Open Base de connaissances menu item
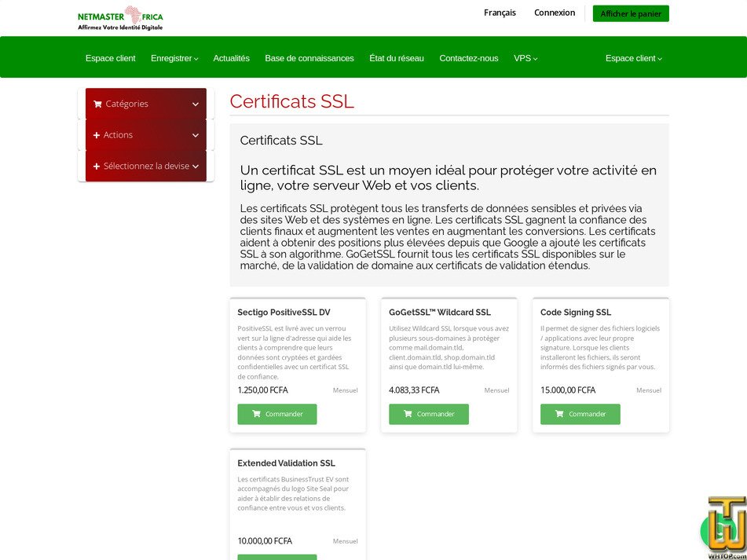This screenshot has width=747, height=560. (x=309, y=58)
